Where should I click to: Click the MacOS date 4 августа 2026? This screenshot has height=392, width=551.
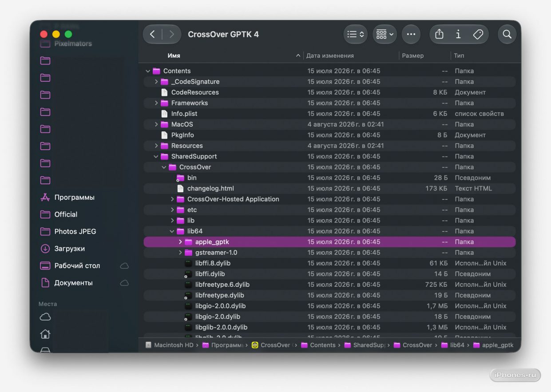tap(345, 124)
